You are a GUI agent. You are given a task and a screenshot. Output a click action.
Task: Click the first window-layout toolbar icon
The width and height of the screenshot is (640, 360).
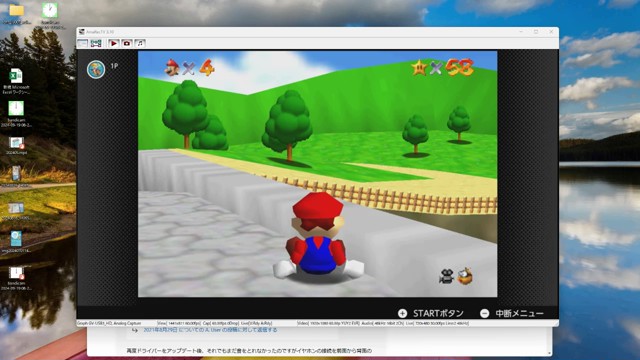coord(82,43)
